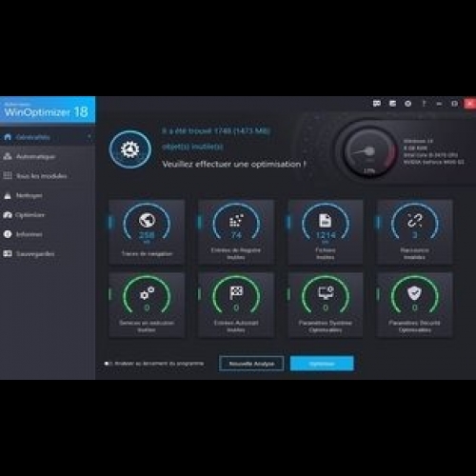Click the Automatique icon in sidebar
This screenshot has width=476, height=476.
8,156
